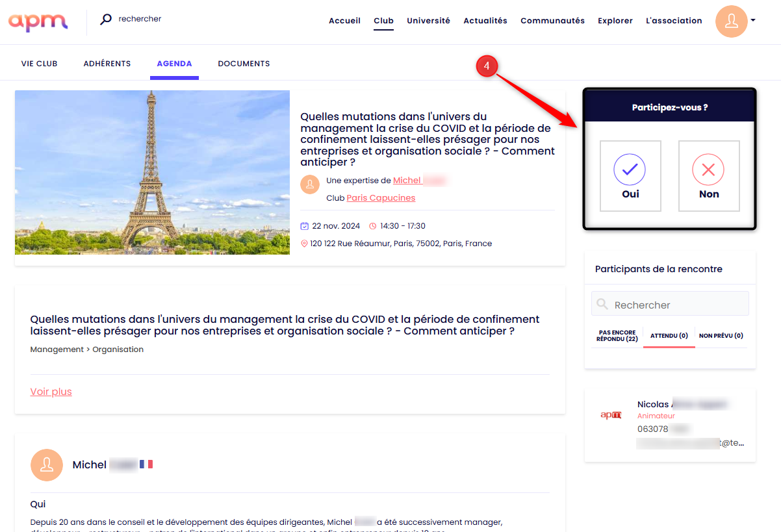The image size is (781, 532).
Task: Open Communautés in top navigation
Action: (x=552, y=21)
